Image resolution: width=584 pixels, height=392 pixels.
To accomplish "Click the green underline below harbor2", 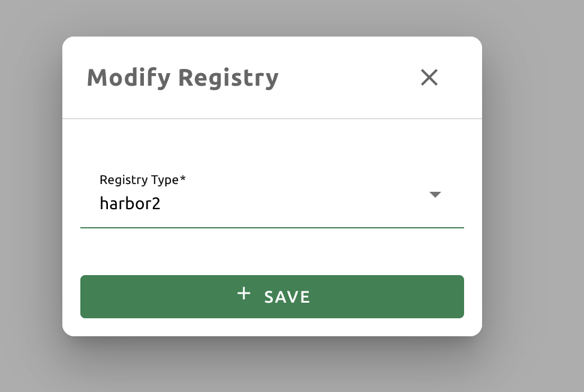I will pyautogui.click(x=272, y=227).
